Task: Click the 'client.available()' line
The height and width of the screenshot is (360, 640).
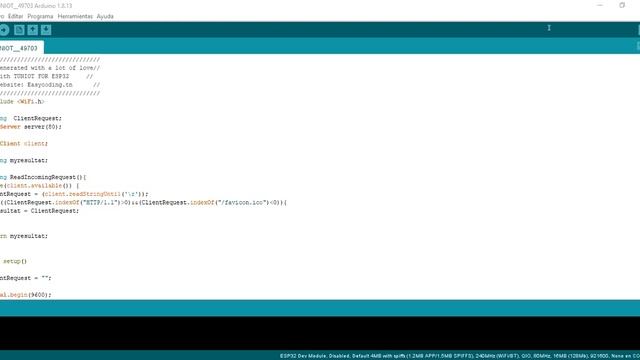Action: pyautogui.click(x=40, y=186)
